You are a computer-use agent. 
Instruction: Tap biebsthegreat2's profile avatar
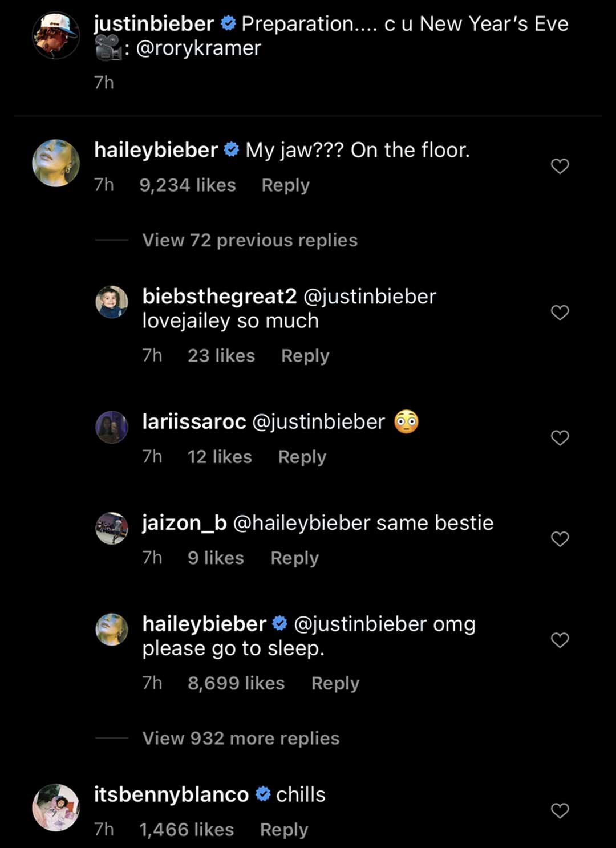point(112,302)
